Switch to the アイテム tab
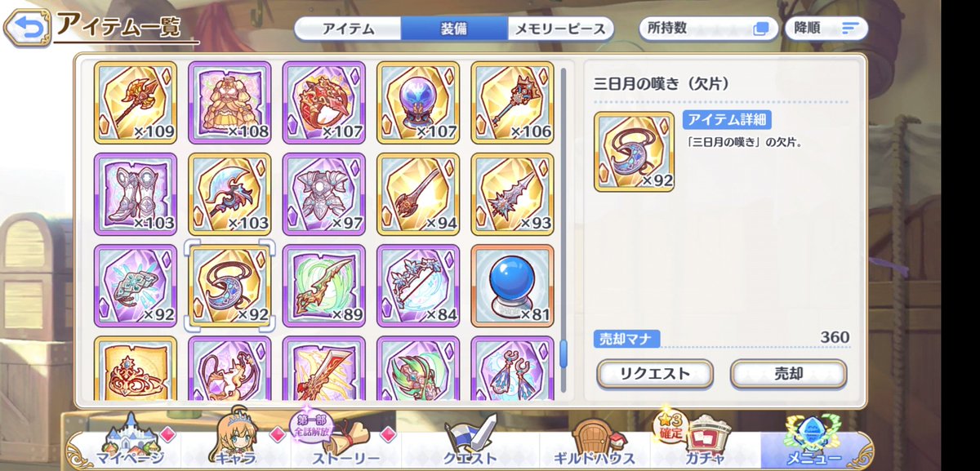Screen dimensions: 980x471 tap(348, 29)
